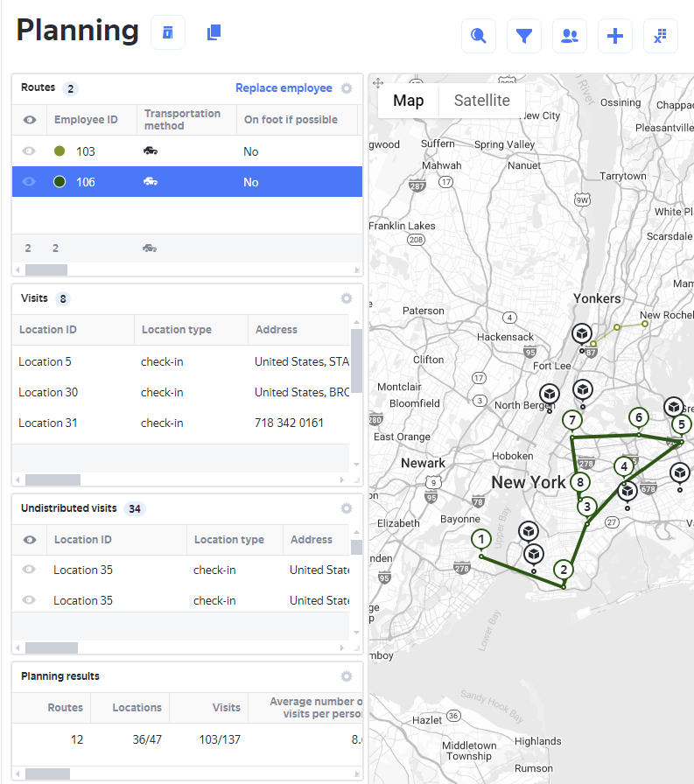The height and width of the screenshot is (784, 694).
Task: Click the map search magnifier icon
Action: click(479, 36)
